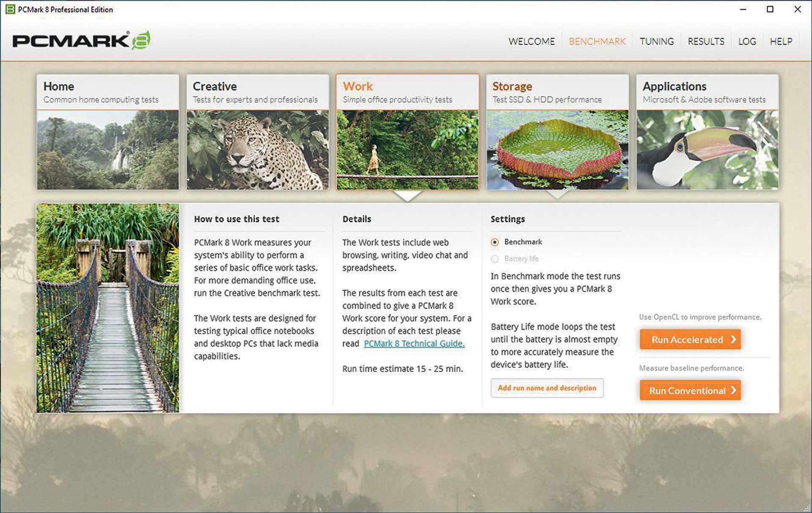812x513 pixels.
Task: Switch to the BENCHMARK tab
Action: pos(597,41)
